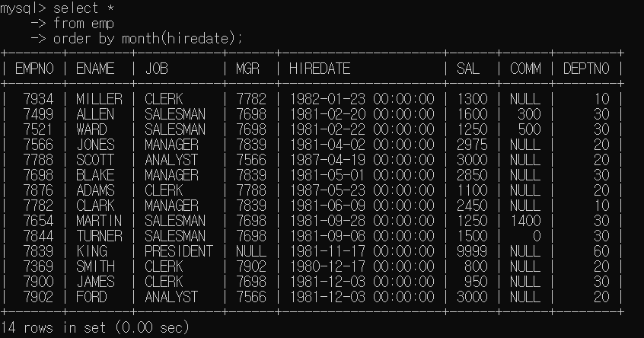This screenshot has width=644, height=338.
Task: Click the SAL column header
Action: (x=468, y=69)
